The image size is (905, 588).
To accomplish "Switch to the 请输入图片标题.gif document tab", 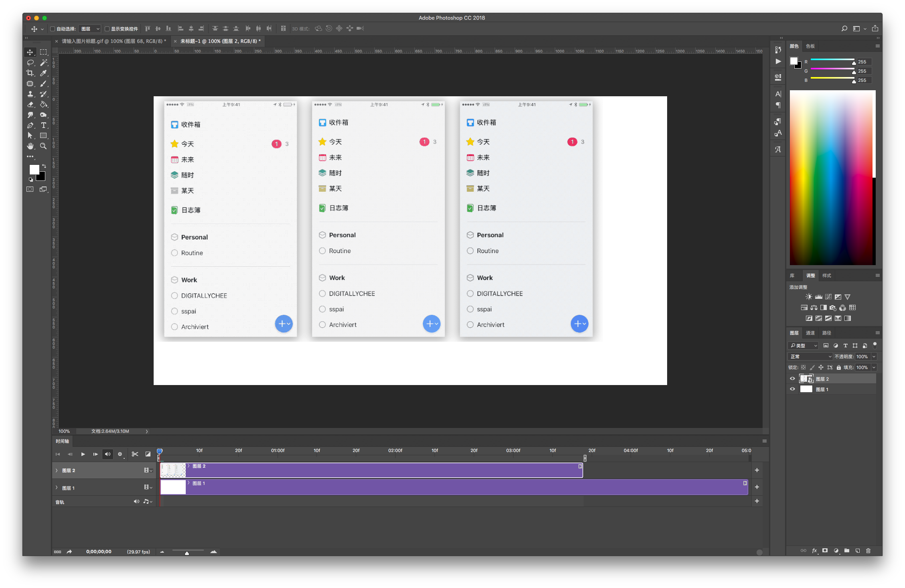I will (114, 41).
